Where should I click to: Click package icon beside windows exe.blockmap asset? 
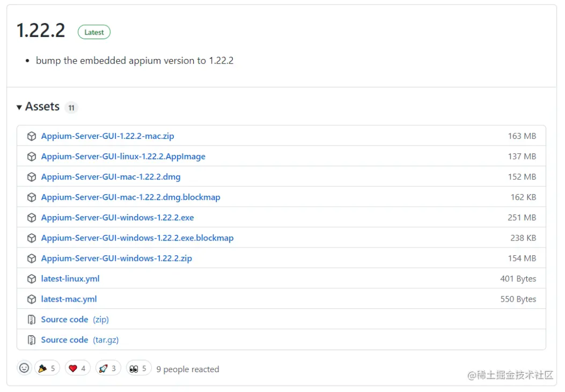tap(31, 238)
